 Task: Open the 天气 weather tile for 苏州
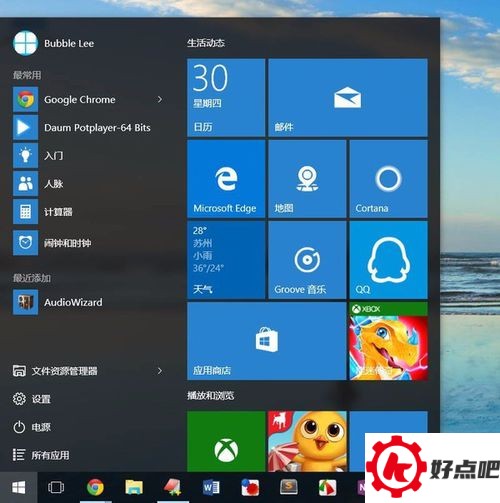(x=226, y=260)
